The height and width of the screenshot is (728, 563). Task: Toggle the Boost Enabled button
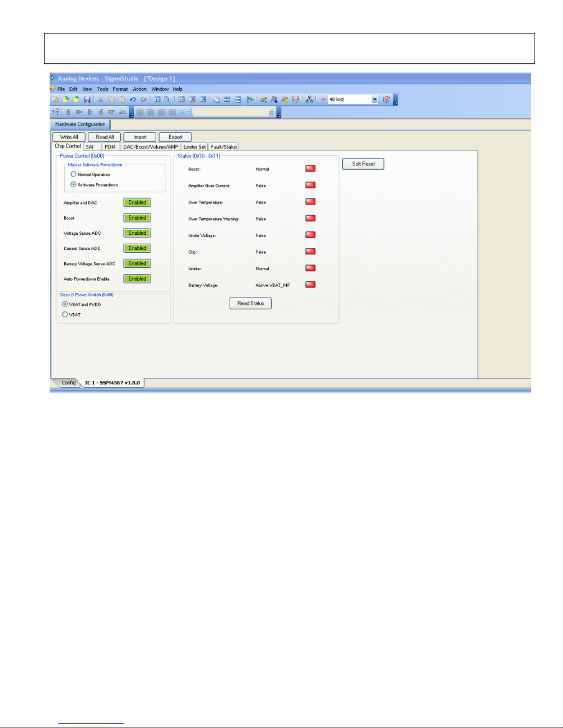(x=137, y=218)
